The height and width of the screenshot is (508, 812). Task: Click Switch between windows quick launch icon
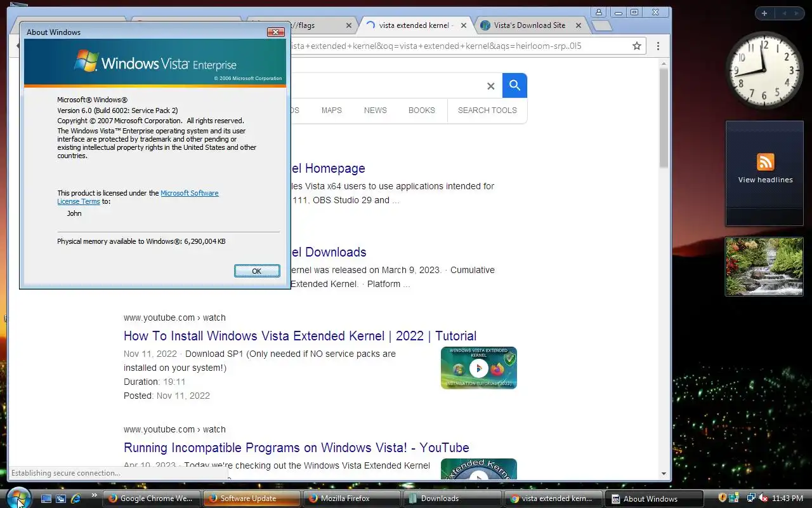click(x=61, y=499)
